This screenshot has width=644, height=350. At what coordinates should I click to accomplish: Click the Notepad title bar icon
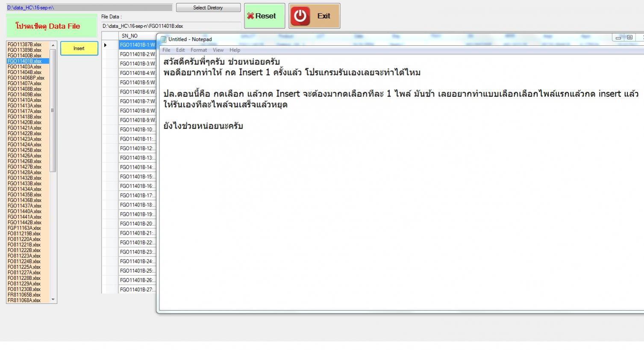click(163, 39)
